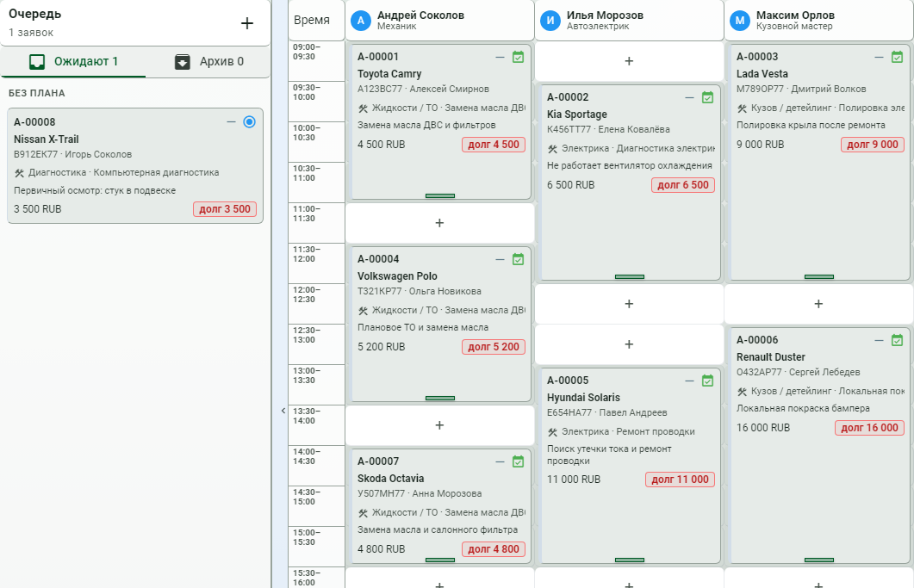Image resolution: width=914 pixels, height=588 pixels.
Task: Click the avatar of Максим Орлов
Action: coord(740,21)
